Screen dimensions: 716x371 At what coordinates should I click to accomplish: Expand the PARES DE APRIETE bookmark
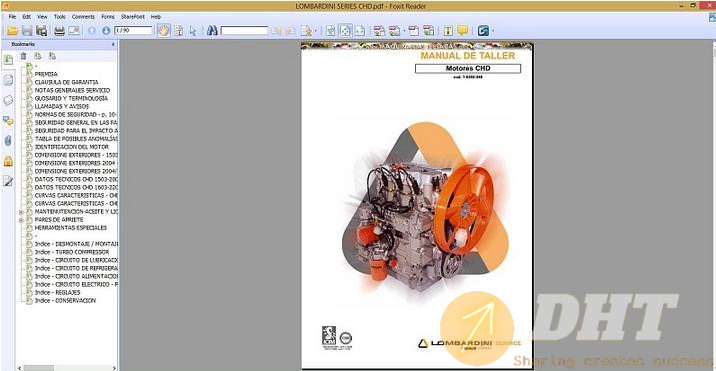(x=21, y=220)
